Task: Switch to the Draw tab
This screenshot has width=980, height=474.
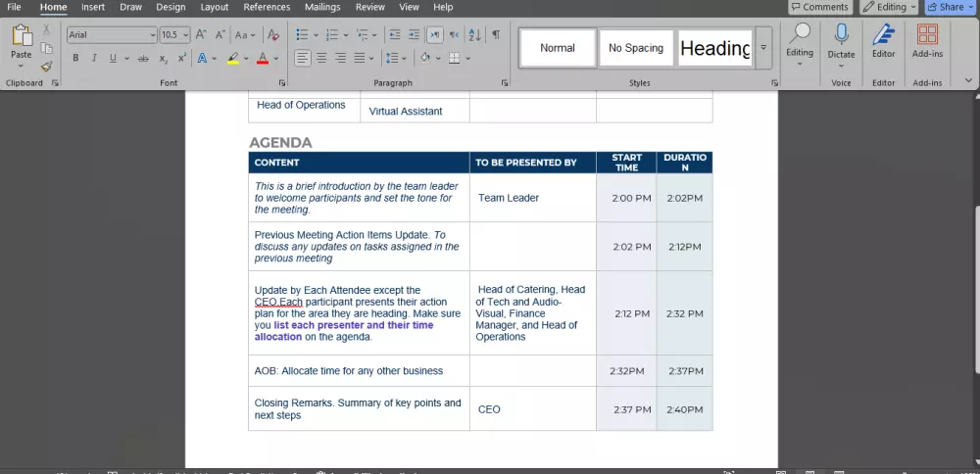Action: coord(130,7)
